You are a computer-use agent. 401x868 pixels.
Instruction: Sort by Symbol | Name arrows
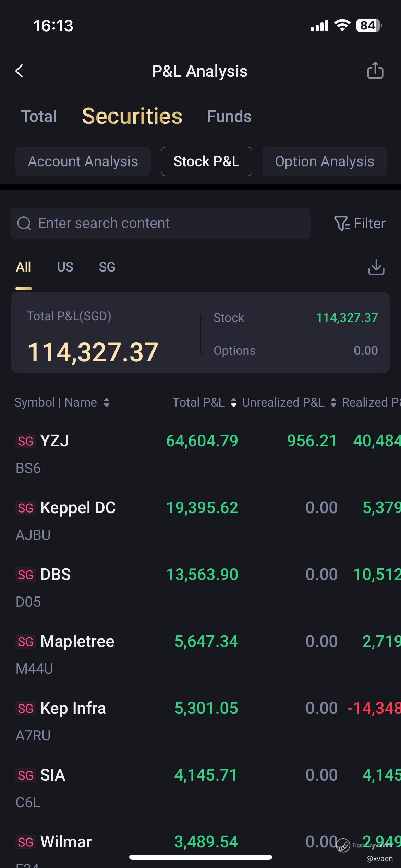[107, 402]
